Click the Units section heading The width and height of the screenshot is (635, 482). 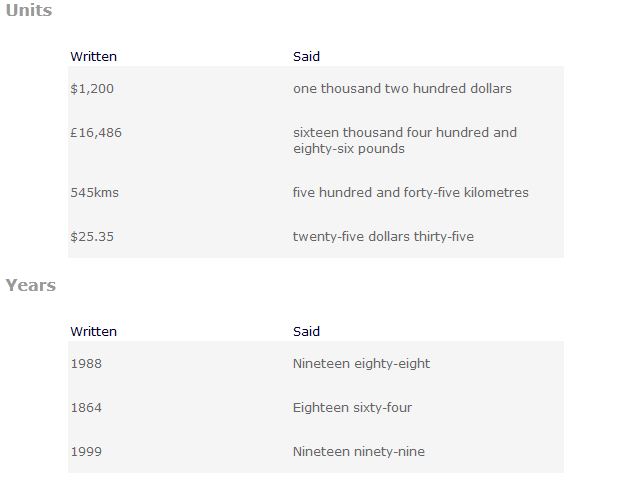click(x=29, y=11)
